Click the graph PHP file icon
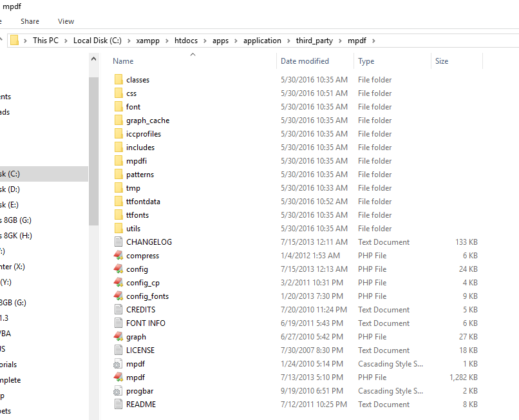Viewport: 519px width, 420px height. click(118, 336)
